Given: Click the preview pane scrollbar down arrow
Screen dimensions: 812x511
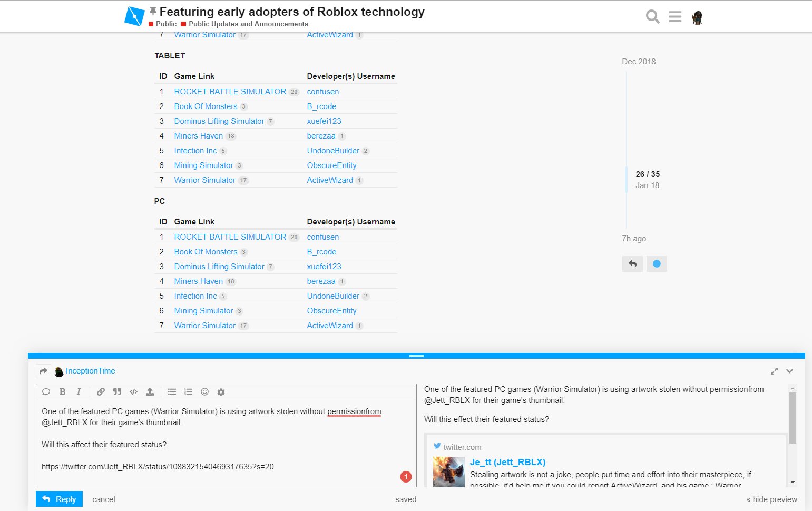Looking at the screenshot, I should click(x=793, y=483).
